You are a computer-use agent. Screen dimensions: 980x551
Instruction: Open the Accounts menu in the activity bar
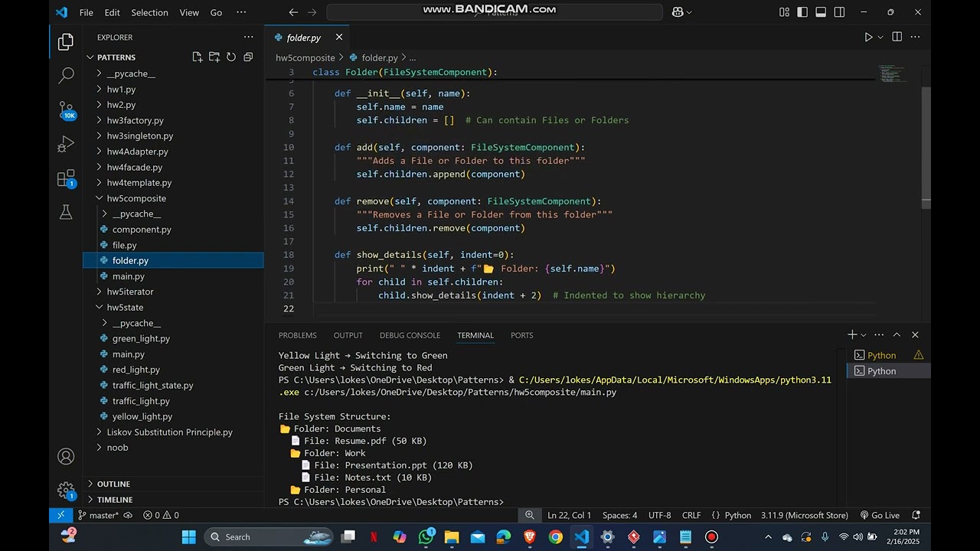point(66,457)
